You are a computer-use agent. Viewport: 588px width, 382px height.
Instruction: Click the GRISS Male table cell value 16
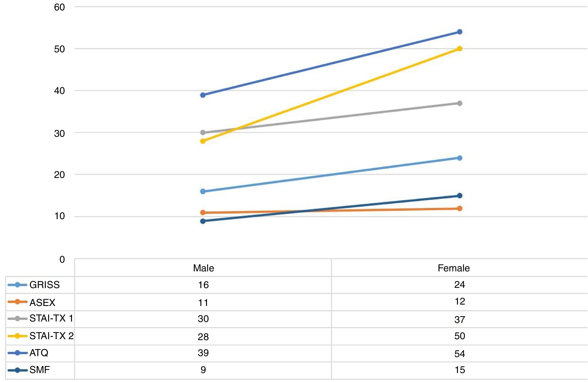pyautogui.click(x=203, y=285)
